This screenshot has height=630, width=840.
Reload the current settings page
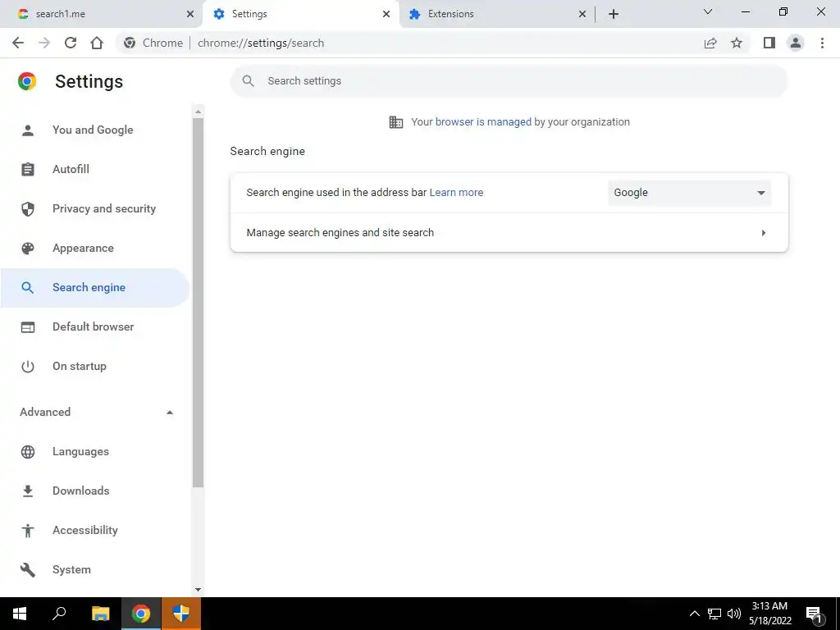click(71, 43)
